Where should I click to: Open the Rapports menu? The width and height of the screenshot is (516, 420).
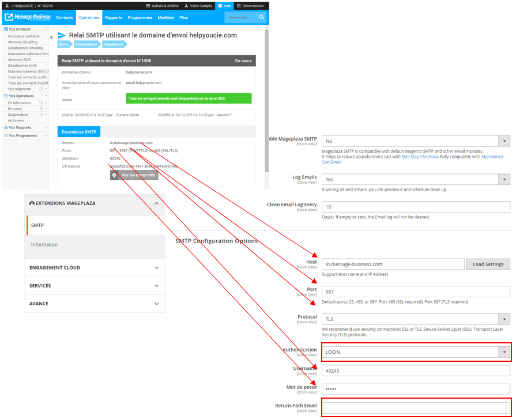[x=114, y=17]
